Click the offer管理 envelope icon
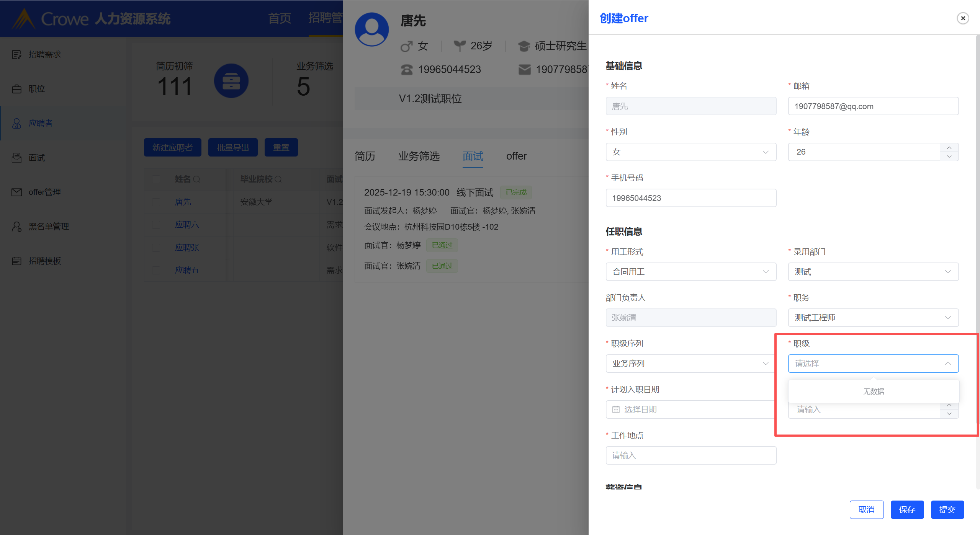Viewport: 980px width, 535px height. click(x=16, y=192)
